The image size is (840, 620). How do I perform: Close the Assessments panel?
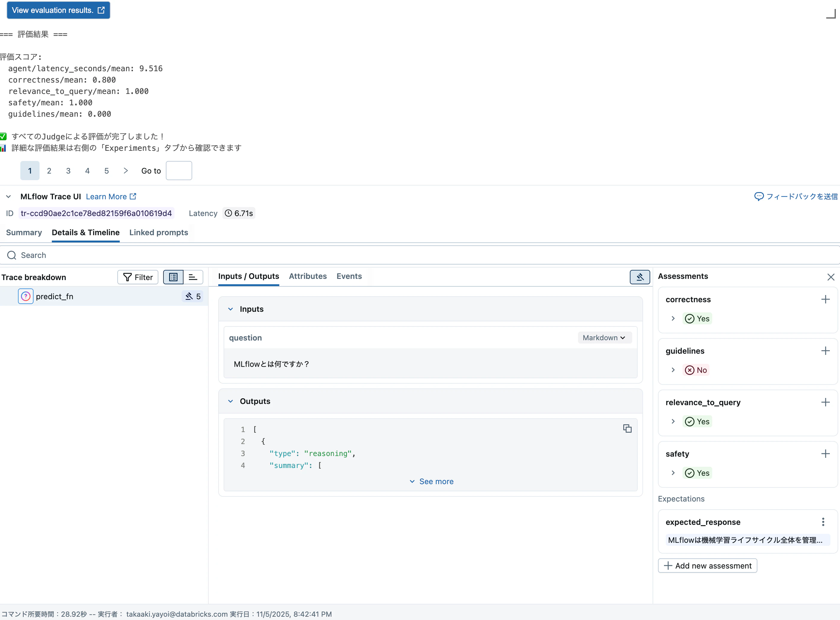tap(831, 277)
